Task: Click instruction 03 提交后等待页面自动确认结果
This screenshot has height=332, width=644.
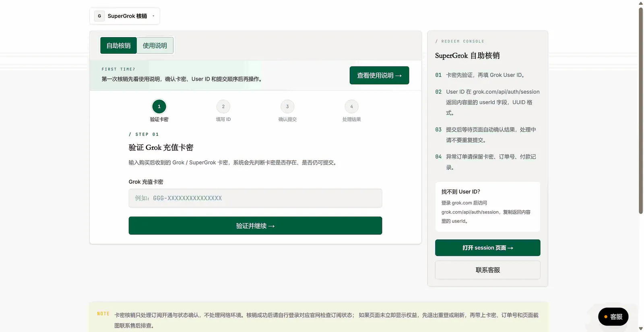Action: point(491,135)
